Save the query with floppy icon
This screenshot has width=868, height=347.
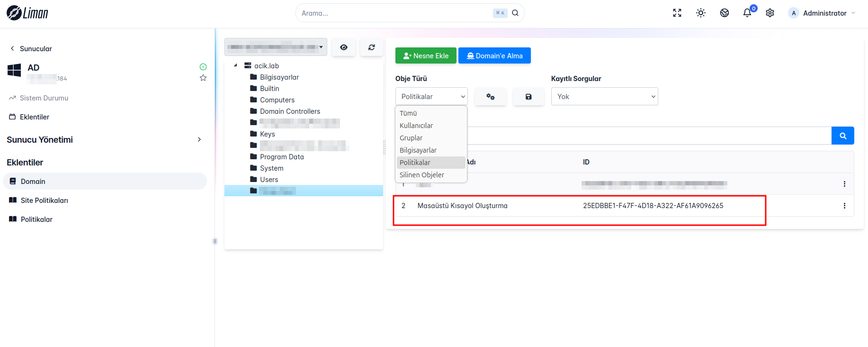tap(528, 96)
